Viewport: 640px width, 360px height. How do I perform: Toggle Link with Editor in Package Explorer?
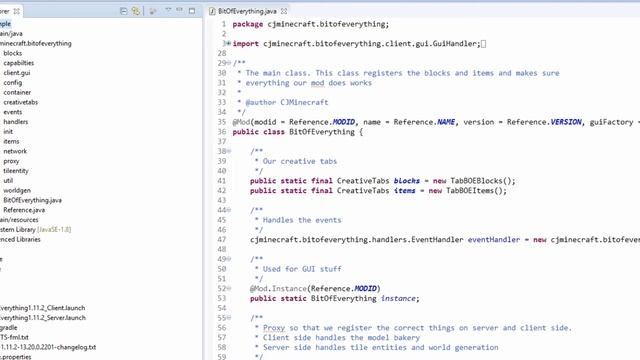136,11
